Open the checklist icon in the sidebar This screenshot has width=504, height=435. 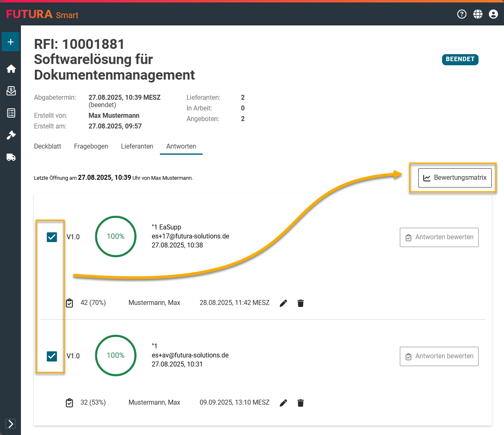[x=11, y=113]
